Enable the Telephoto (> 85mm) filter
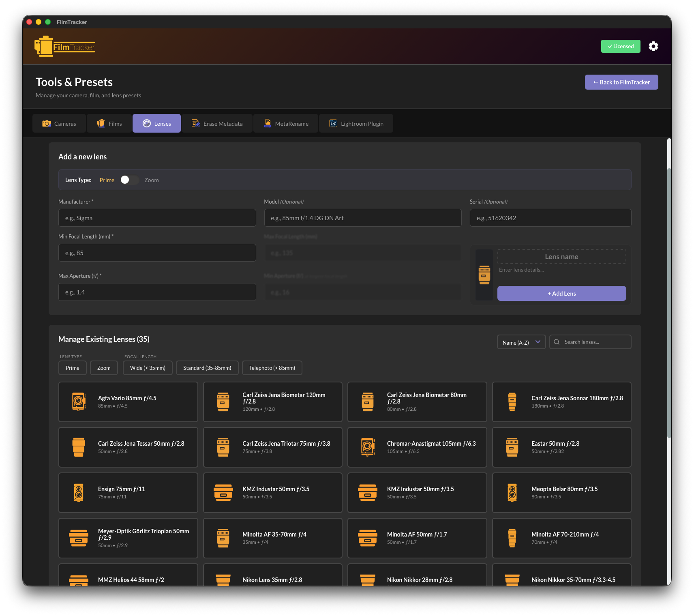Viewport: 694px width, 616px height. [x=272, y=368]
